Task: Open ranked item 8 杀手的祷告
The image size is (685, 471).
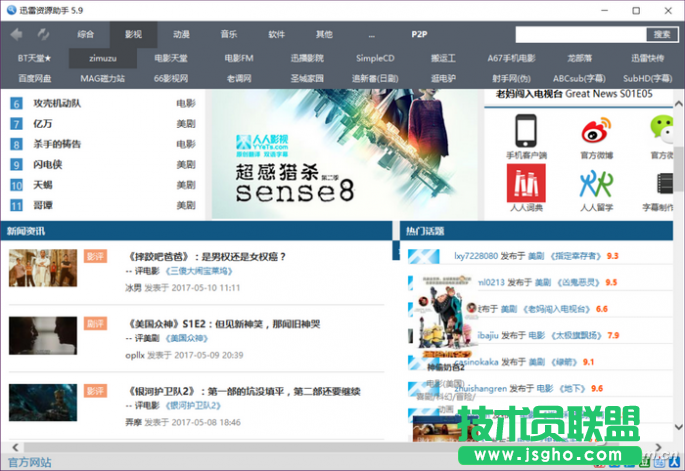Action: point(57,144)
